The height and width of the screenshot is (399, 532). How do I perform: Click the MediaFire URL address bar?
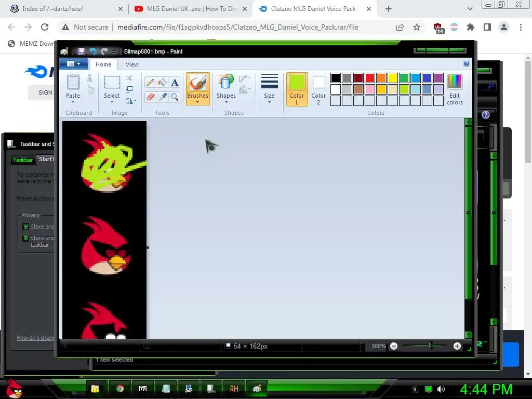click(x=237, y=27)
